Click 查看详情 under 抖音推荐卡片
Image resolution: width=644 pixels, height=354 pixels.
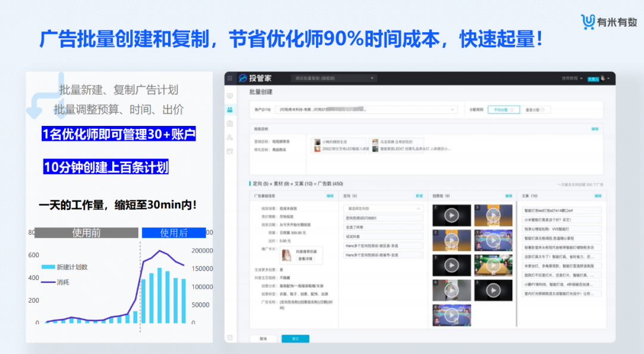305,258
